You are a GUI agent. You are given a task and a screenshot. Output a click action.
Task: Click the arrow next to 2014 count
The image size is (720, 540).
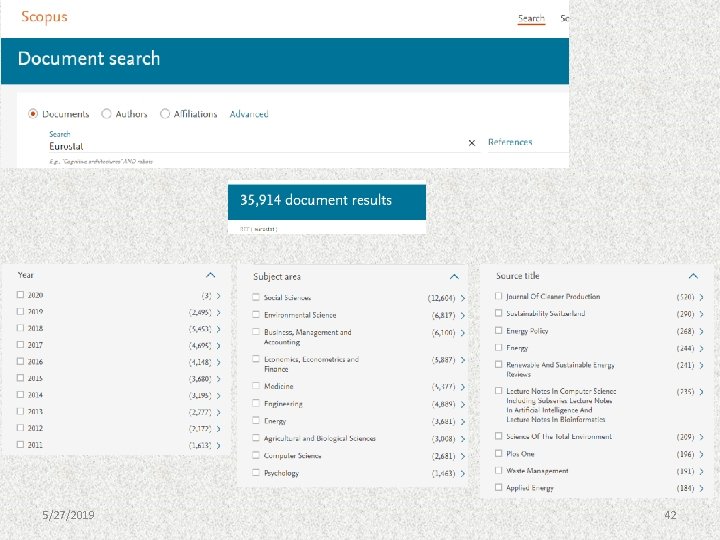[x=219, y=395]
